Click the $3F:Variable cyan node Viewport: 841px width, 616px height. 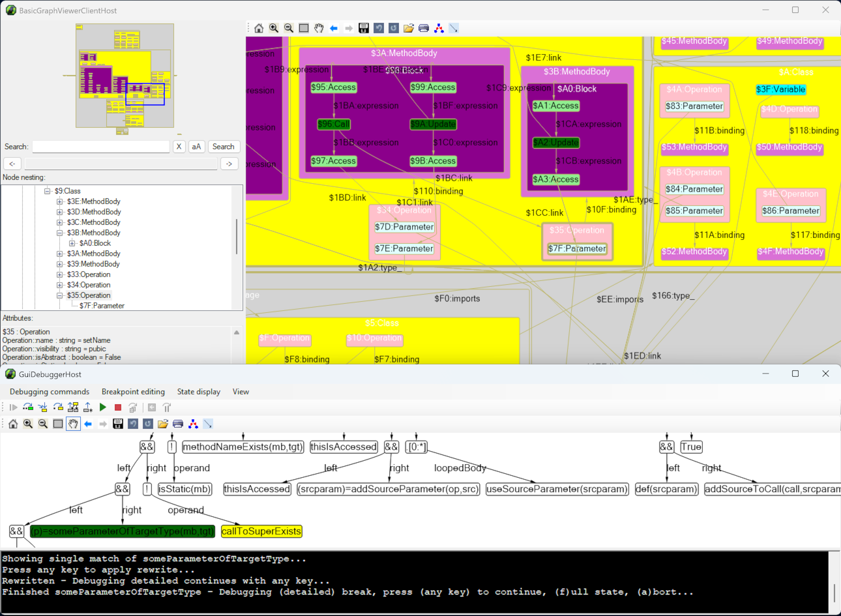tap(781, 89)
